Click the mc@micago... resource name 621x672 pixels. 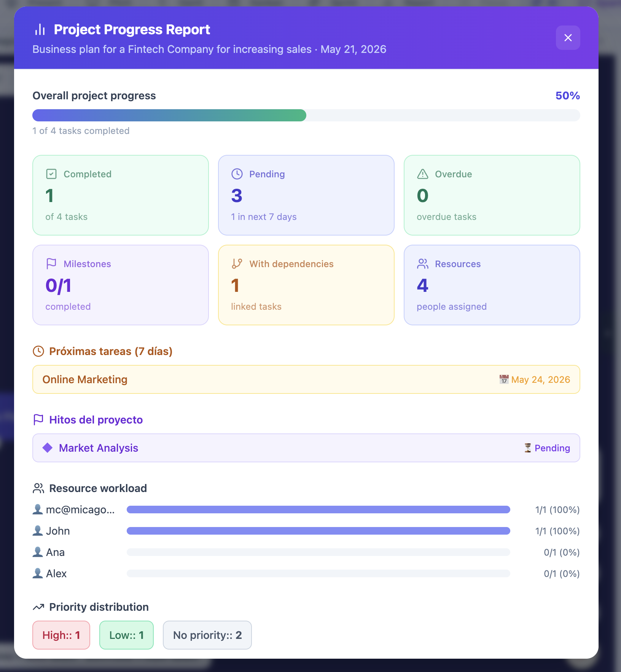tap(80, 510)
